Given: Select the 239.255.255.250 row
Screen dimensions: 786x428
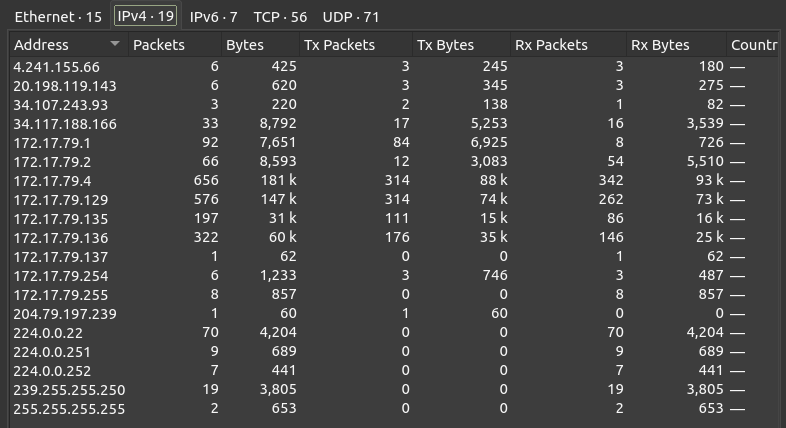Looking at the screenshot, I should point(69,390).
